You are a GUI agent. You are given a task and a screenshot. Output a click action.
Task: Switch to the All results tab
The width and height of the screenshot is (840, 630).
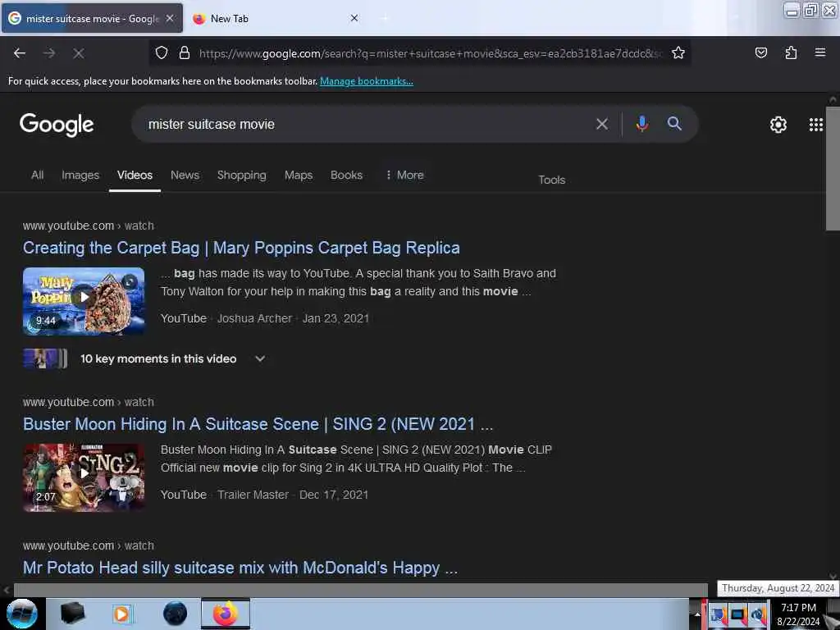coord(38,176)
